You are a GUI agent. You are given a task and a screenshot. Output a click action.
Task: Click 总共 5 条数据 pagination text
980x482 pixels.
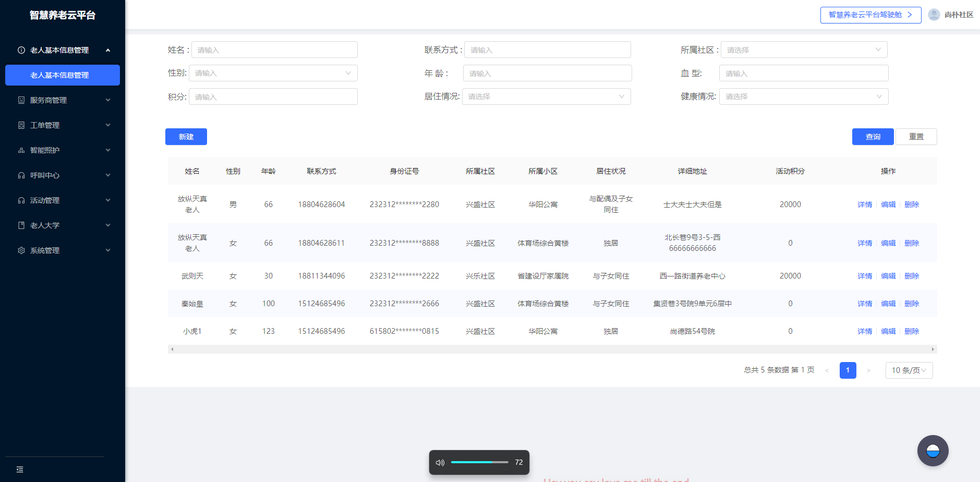(x=766, y=370)
